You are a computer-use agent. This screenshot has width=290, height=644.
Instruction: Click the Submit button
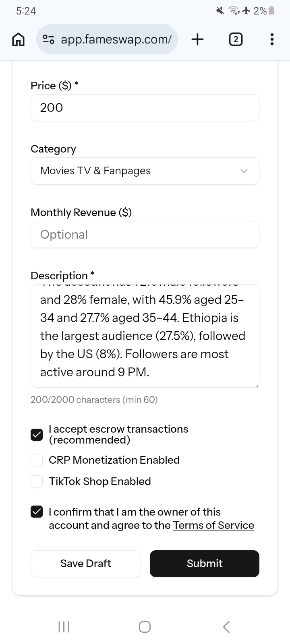coord(205,563)
